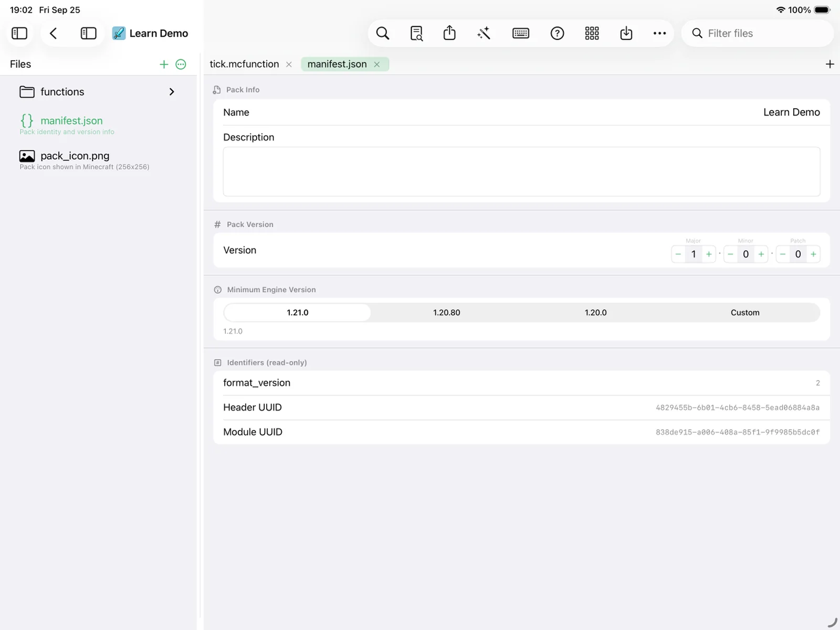840x630 pixels.
Task: Tap the 19:02 clock in status bar
Action: tap(21, 10)
